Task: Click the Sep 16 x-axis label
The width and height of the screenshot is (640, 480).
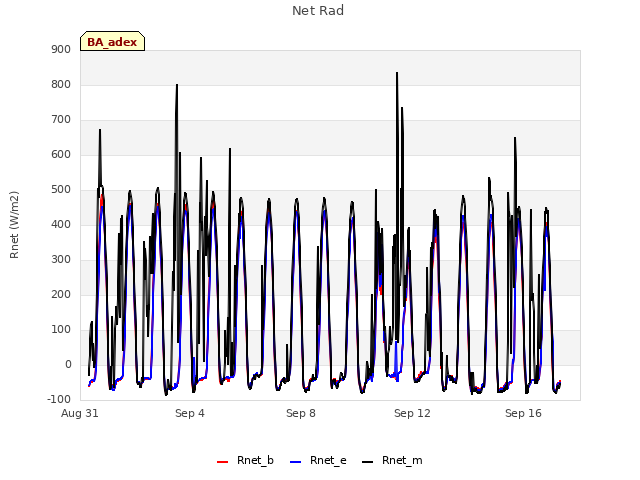Action: coord(523,413)
